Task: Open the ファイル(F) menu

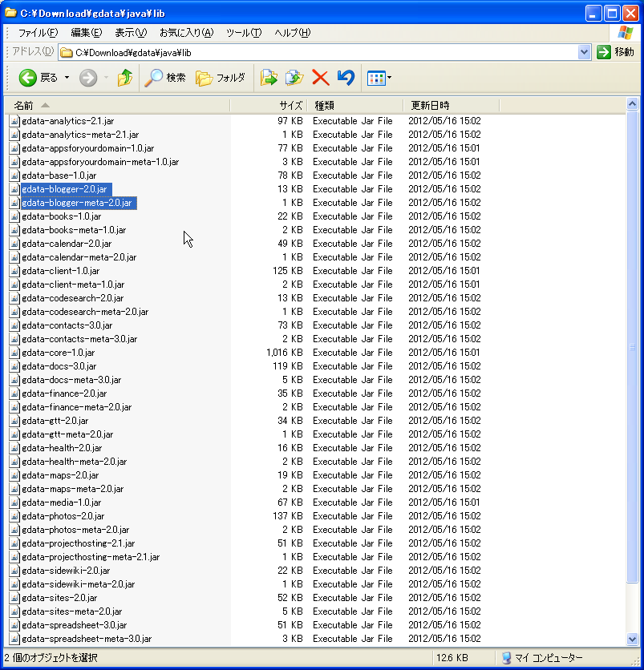Action: (38, 33)
